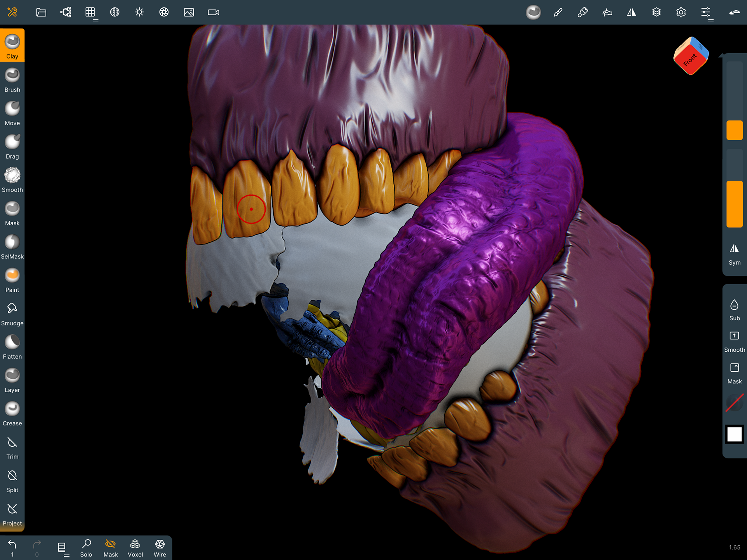
Task: Enable Solo mode
Action: click(x=86, y=548)
